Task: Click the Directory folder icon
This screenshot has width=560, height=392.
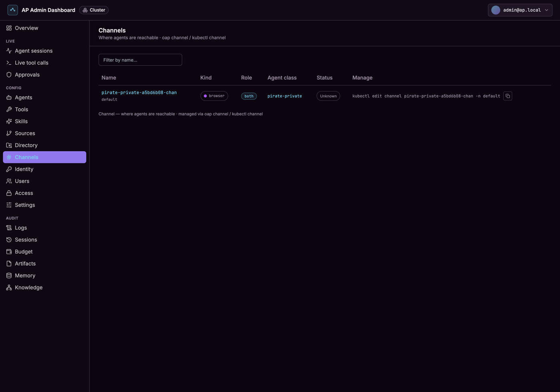Action: (9, 146)
